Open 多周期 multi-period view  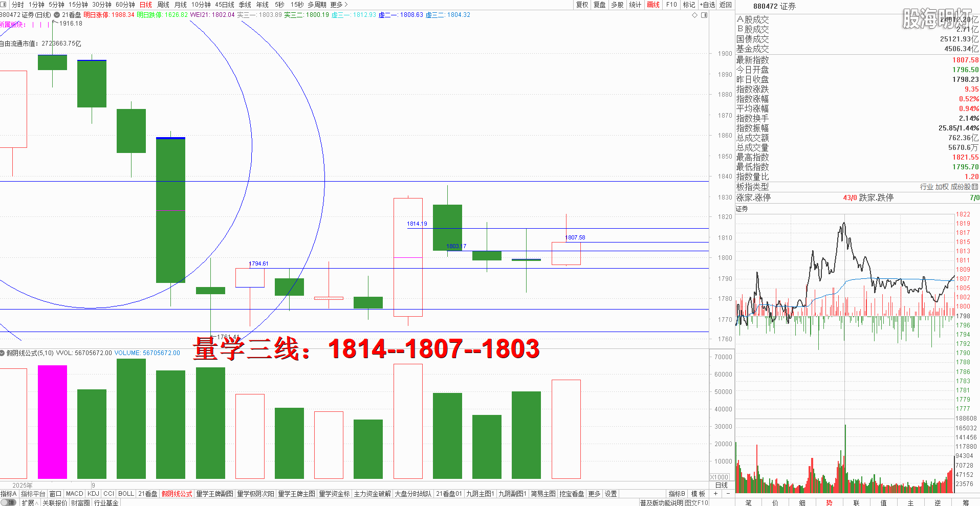(x=317, y=5)
